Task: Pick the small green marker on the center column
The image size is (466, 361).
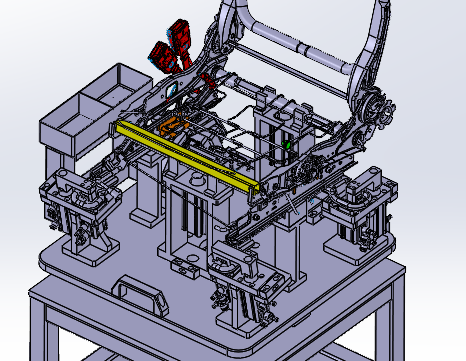Action: (x=286, y=145)
